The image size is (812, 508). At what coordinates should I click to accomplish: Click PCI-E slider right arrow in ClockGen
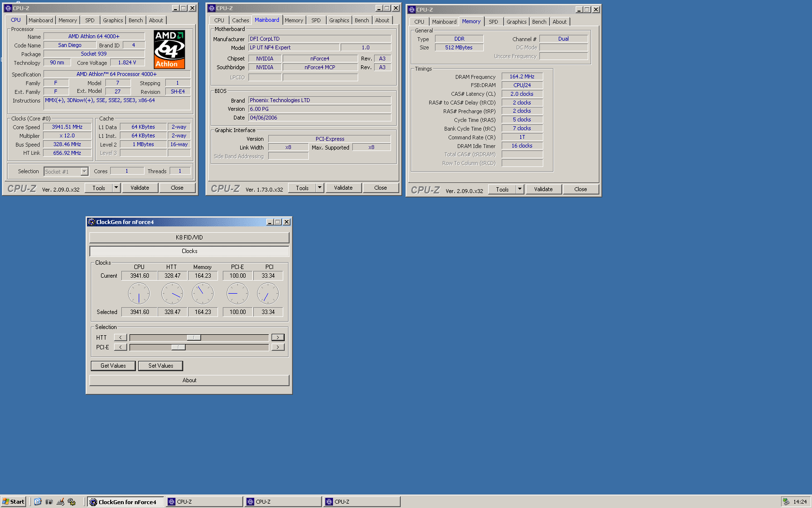pos(278,347)
